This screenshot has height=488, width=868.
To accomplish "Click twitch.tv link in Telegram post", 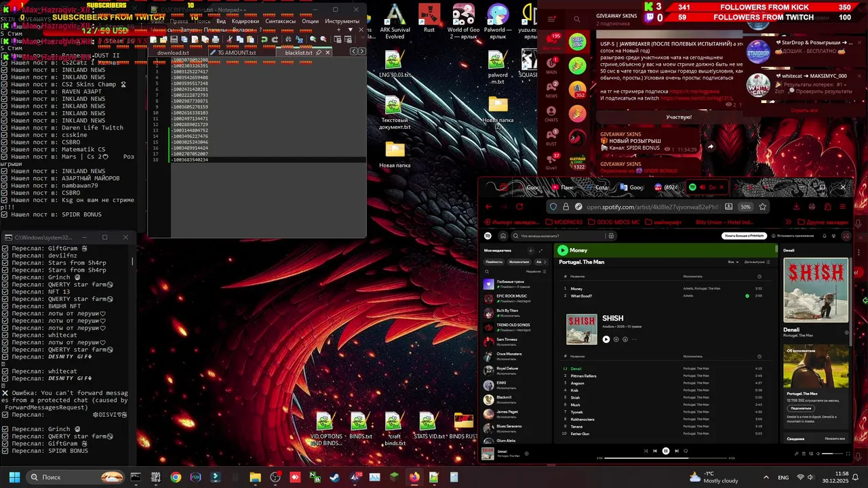I will [x=696, y=98].
